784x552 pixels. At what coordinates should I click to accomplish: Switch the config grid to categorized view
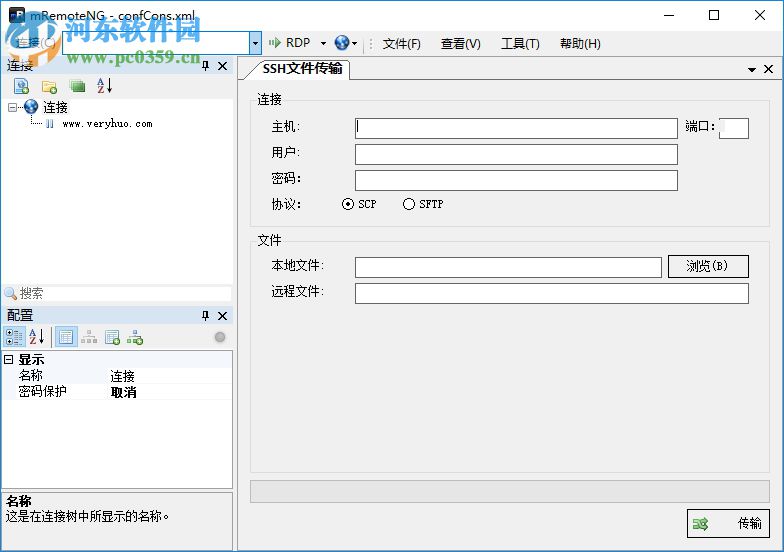(14, 337)
